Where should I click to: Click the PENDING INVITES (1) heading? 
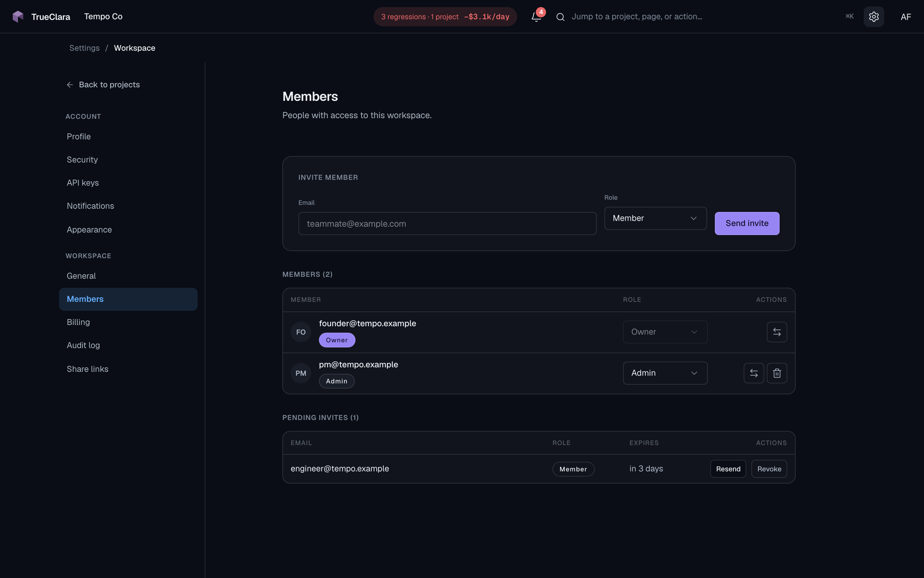[320, 418]
